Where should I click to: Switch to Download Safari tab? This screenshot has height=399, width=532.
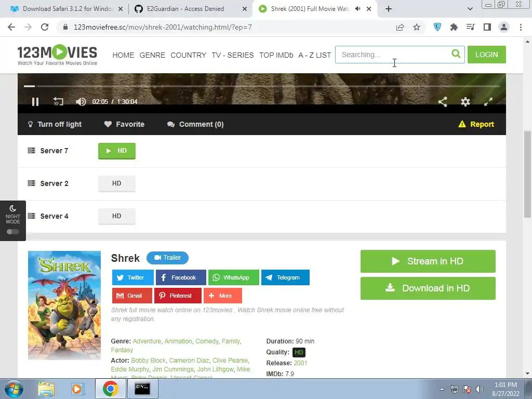click(66, 9)
